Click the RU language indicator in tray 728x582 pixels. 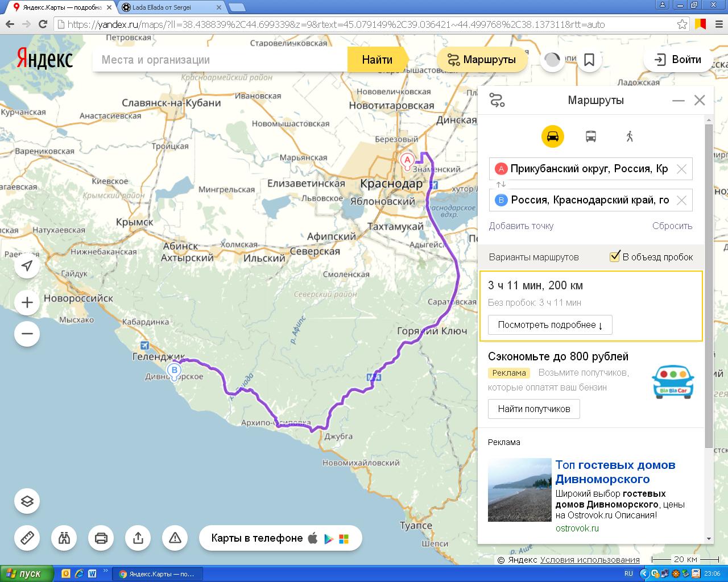(628, 573)
